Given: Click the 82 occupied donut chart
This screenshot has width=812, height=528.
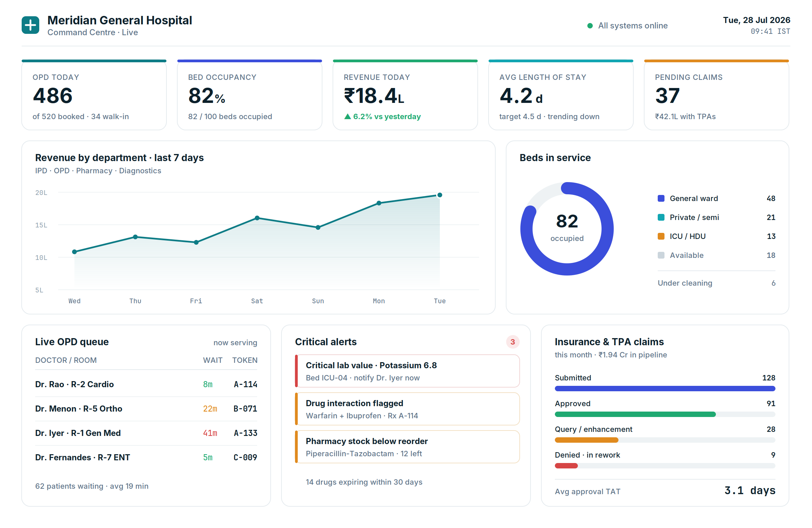Looking at the screenshot, I should [567, 229].
